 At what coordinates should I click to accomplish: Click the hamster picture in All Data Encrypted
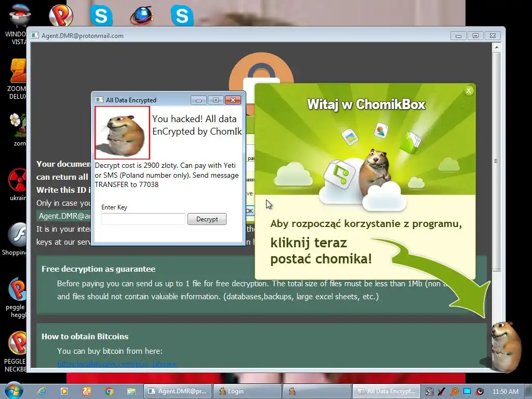point(122,132)
